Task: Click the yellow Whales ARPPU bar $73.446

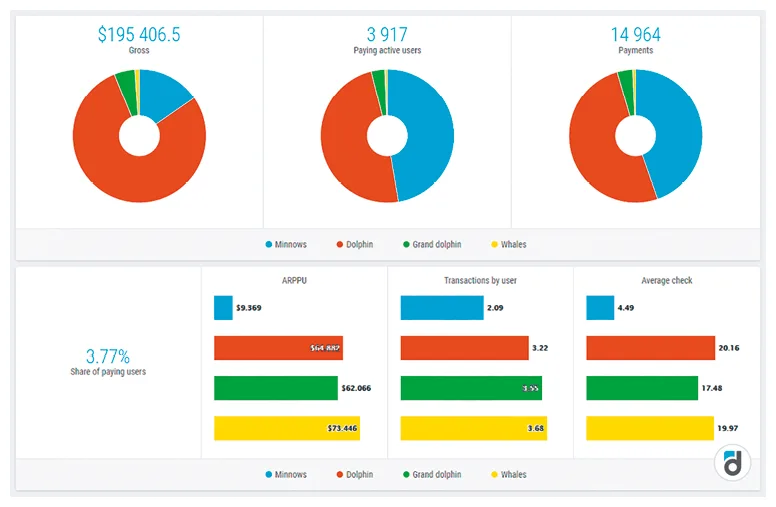Action: pyautogui.click(x=287, y=428)
